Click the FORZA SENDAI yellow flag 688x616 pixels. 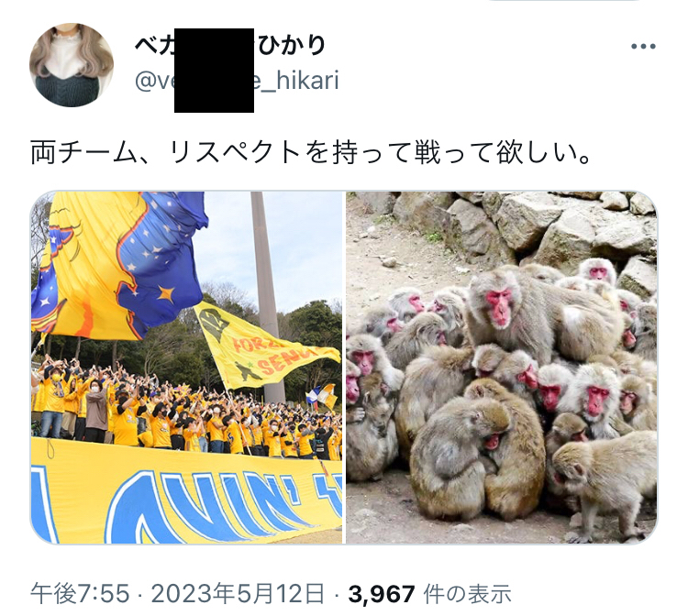point(263,346)
